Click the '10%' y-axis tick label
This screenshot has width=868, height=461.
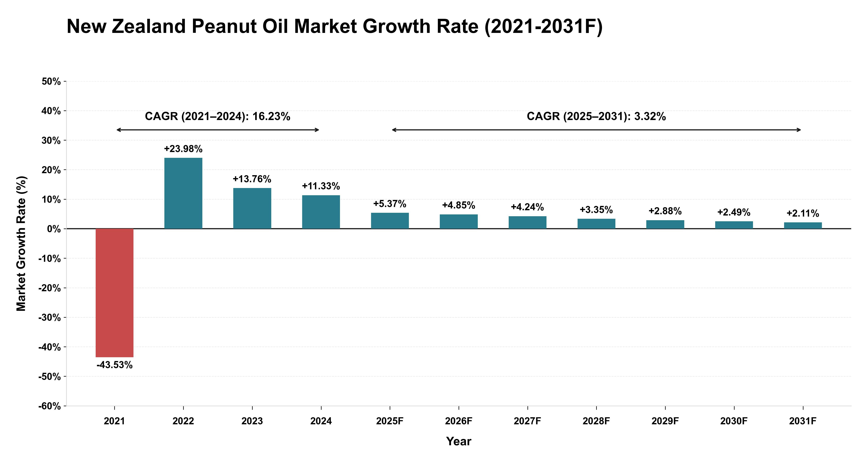click(51, 200)
